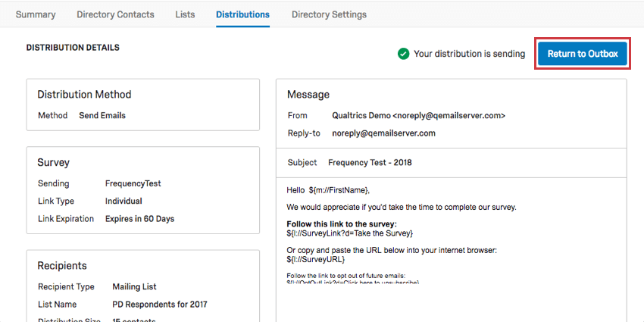Select the Distributions tab
The width and height of the screenshot is (644, 322).
pos(242,14)
